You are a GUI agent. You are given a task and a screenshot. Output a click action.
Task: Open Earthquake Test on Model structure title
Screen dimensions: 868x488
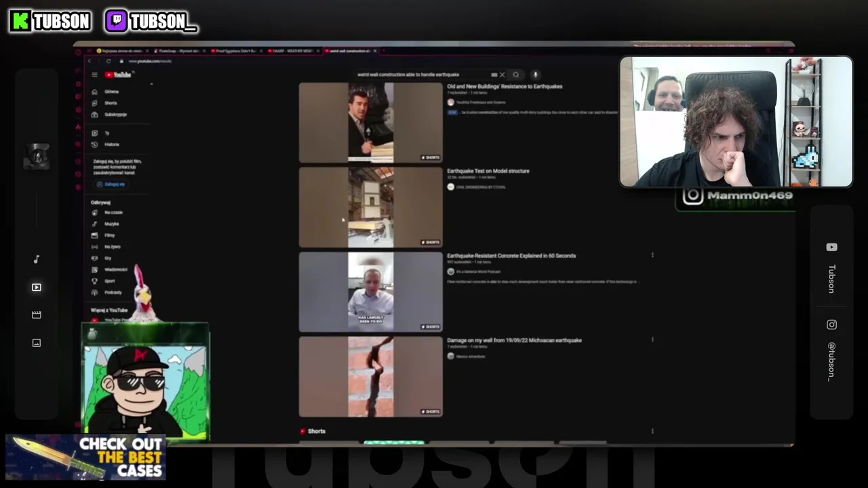[x=488, y=171]
